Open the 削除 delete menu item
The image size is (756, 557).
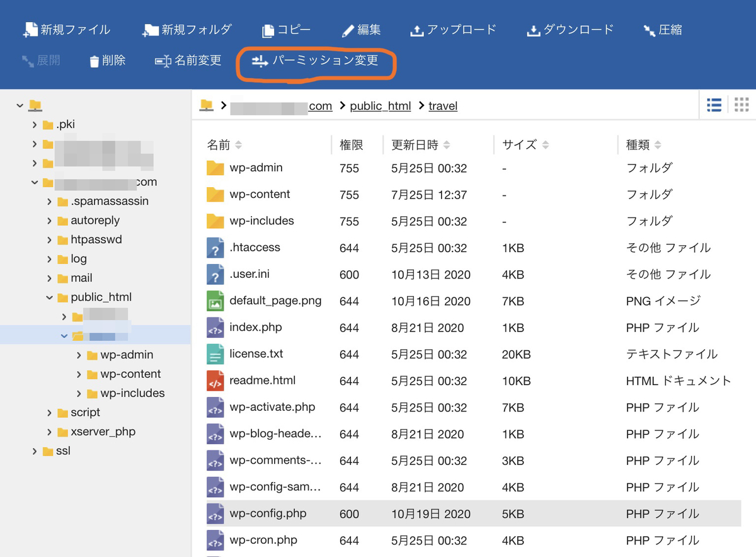[x=107, y=61]
